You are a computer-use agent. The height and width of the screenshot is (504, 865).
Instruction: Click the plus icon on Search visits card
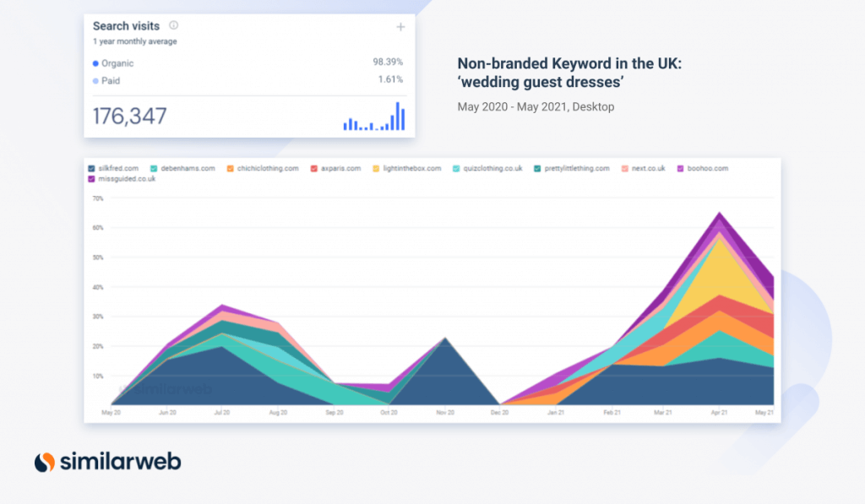[x=400, y=27]
